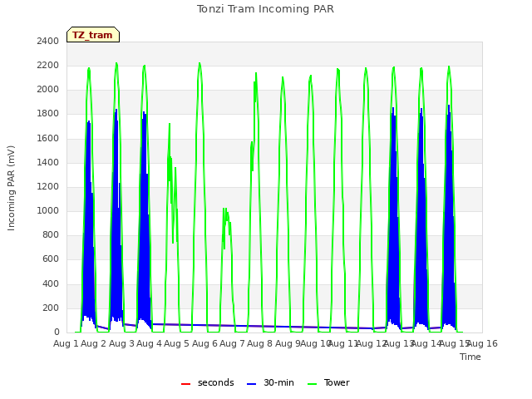Toggle the 30-min legend entry
The width and height of the screenshot is (532, 399).
click(270, 382)
